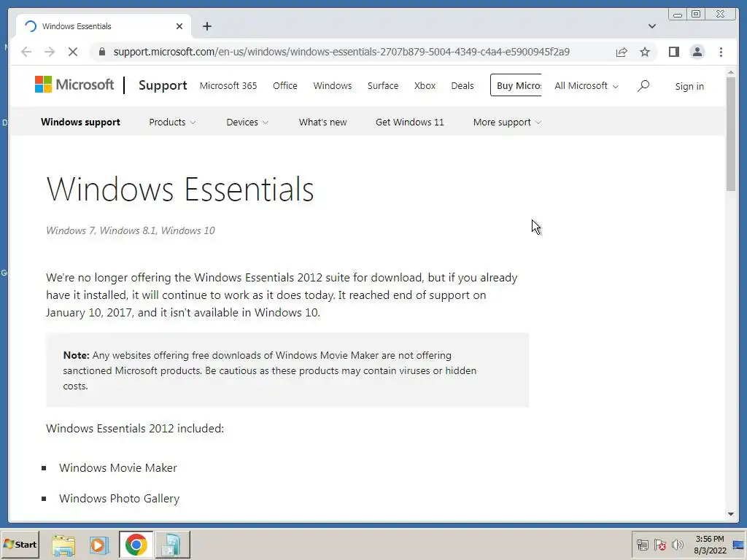747x560 pixels.
Task: Click the Windows Movie Maker list item
Action: point(117,467)
